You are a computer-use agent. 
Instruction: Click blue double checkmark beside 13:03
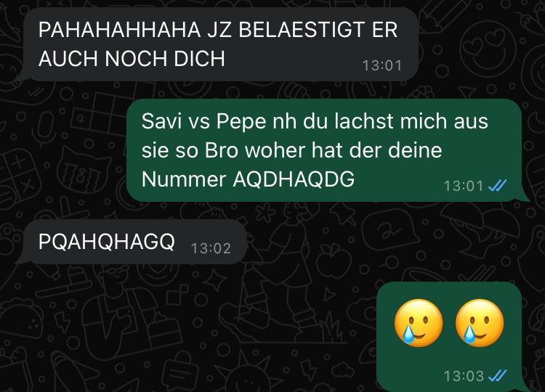(497, 375)
